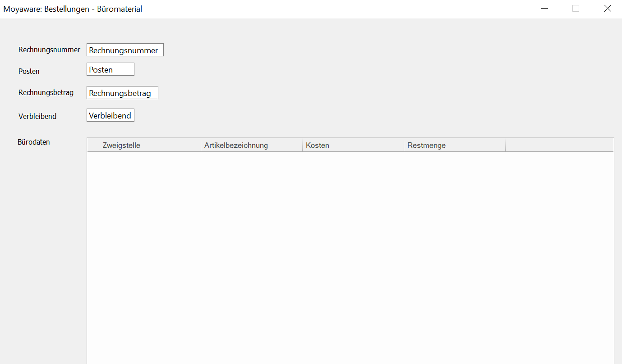The height and width of the screenshot is (364, 622).
Task: Select the Rechnungsbetrag input field
Action: (122, 93)
